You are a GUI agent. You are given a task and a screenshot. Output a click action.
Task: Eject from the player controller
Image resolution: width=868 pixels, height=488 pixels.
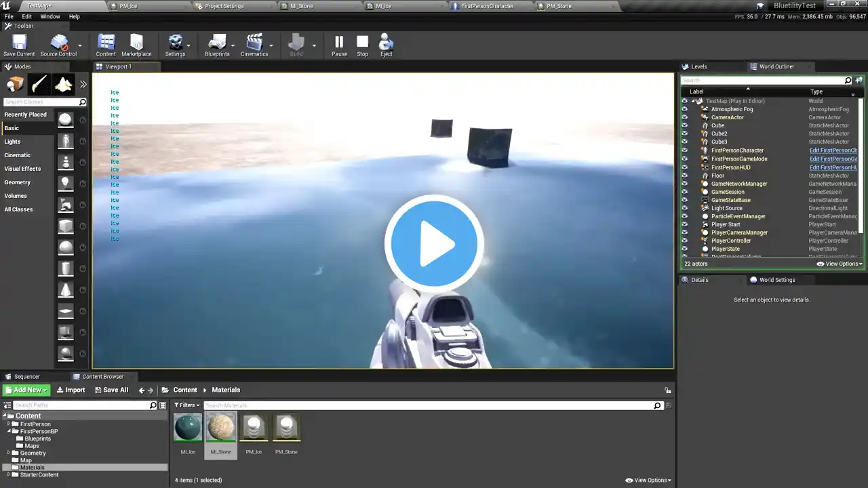(386, 45)
